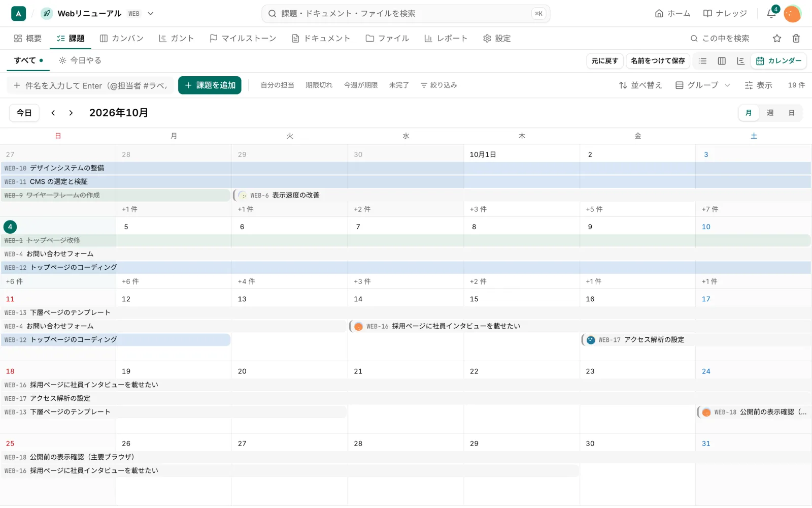Viewport: 812px width, 508px height.
Task: Go to previous month arrow
Action: 53,113
